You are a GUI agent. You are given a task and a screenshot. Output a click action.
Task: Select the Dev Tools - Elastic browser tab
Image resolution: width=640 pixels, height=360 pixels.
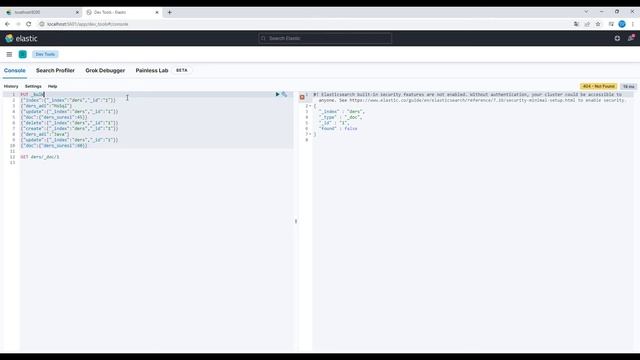point(121,12)
